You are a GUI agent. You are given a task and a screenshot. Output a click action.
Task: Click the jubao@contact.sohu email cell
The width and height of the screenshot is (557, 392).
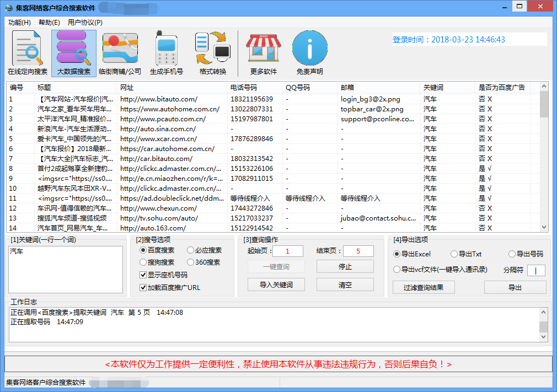(378, 218)
